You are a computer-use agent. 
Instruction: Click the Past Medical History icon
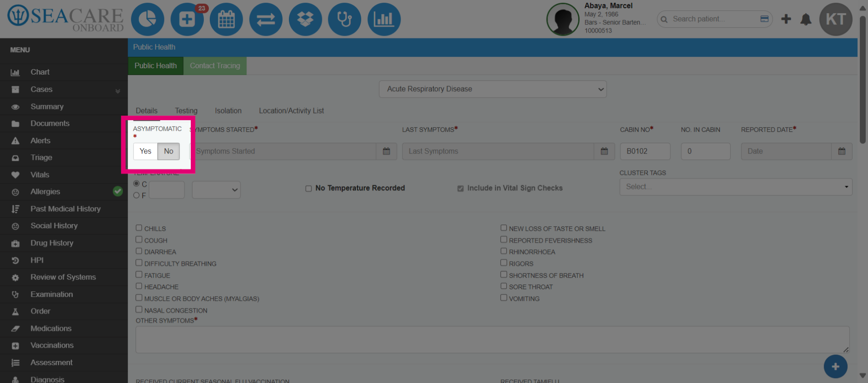[x=15, y=209]
